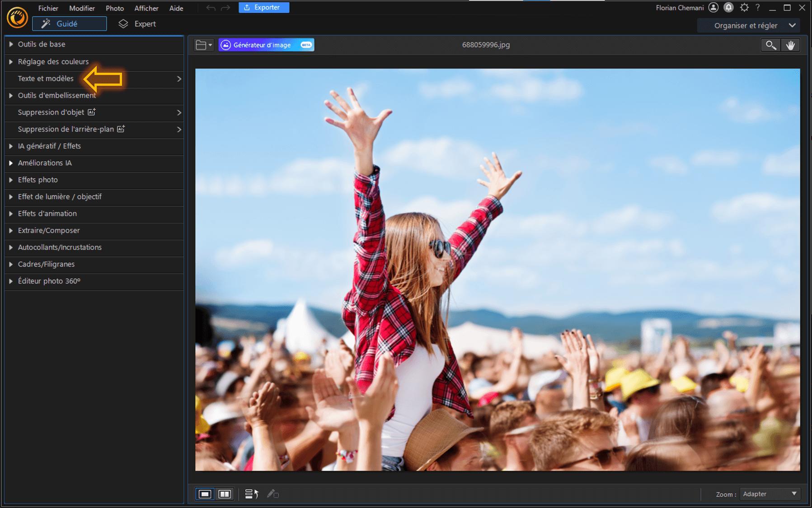
Task: Click the undo arrow
Action: point(211,8)
